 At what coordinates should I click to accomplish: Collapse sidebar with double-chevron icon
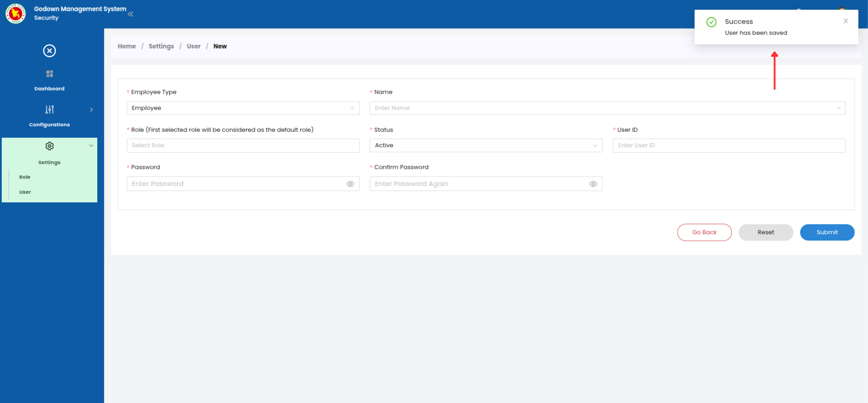[130, 14]
